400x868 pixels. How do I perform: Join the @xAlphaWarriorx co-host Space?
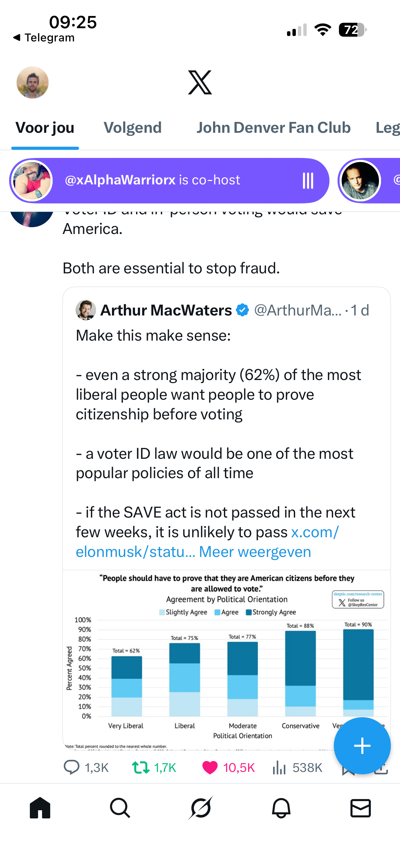click(170, 180)
